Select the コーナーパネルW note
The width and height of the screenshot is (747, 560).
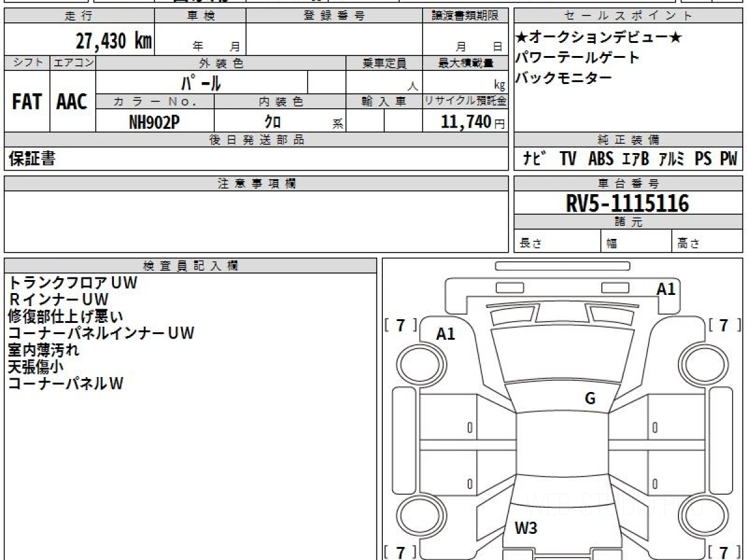(x=65, y=383)
